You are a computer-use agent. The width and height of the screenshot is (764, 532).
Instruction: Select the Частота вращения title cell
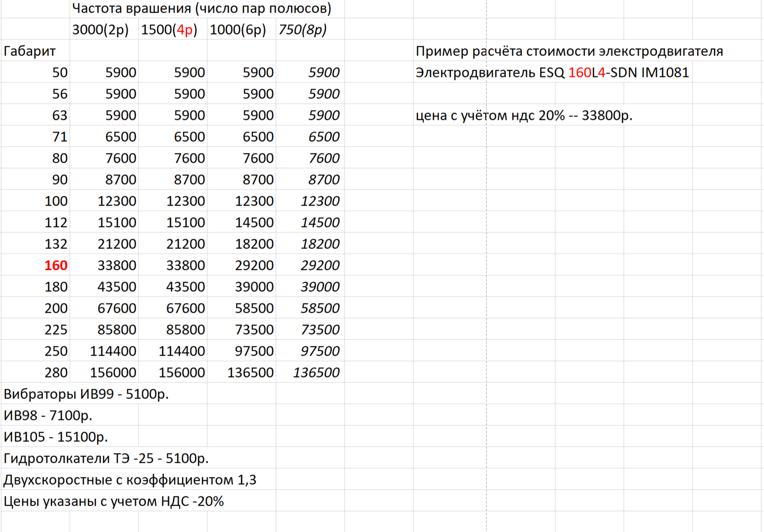[x=202, y=8]
